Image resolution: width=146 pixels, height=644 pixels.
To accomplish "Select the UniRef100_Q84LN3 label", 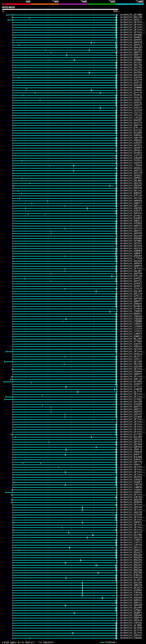I will (x=131, y=48).
